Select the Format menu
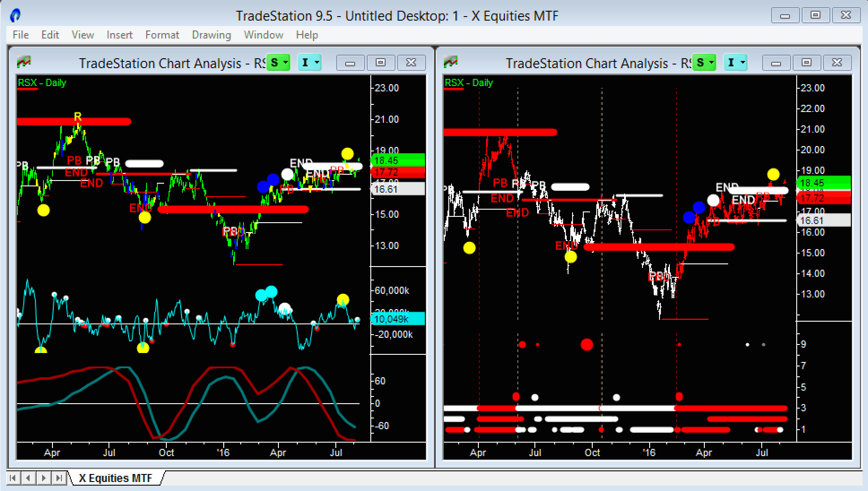 tap(161, 34)
